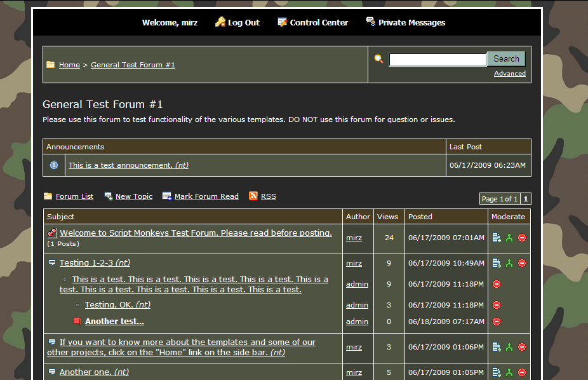Delete the 'If you want to know more' topic
This screenshot has width=588, height=380.
pos(522,347)
